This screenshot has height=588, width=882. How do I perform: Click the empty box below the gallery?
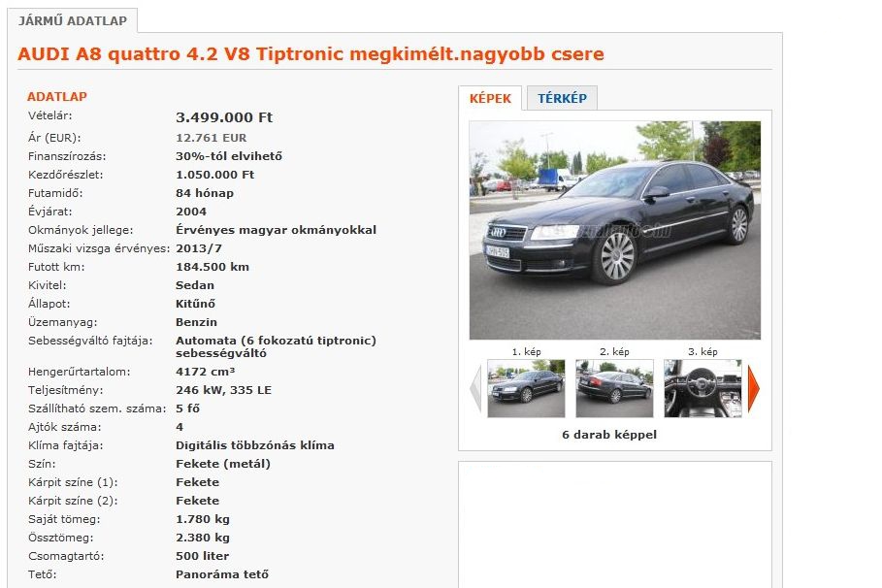pos(615,524)
